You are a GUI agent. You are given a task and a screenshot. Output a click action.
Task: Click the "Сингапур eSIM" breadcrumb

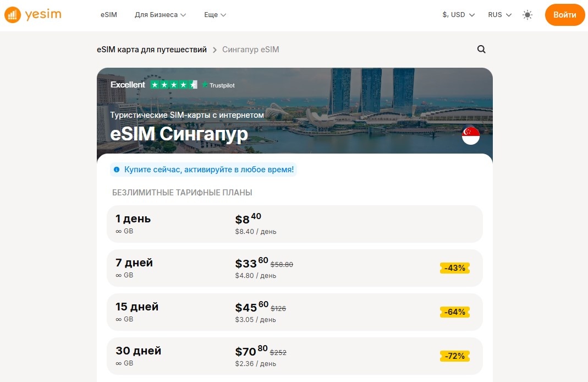tap(250, 50)
